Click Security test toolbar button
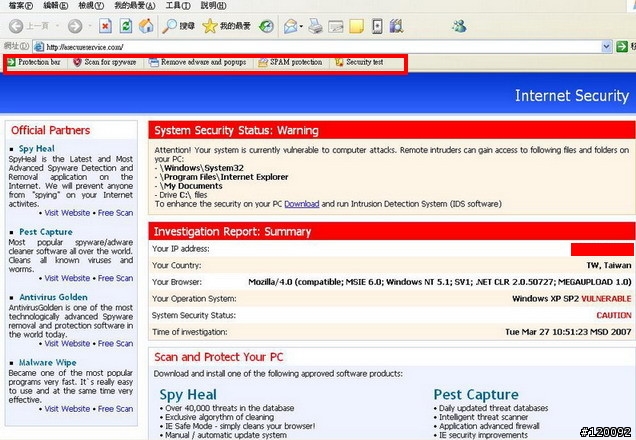The height and width of the screenshot is (440, 636). tap(359, 62)
